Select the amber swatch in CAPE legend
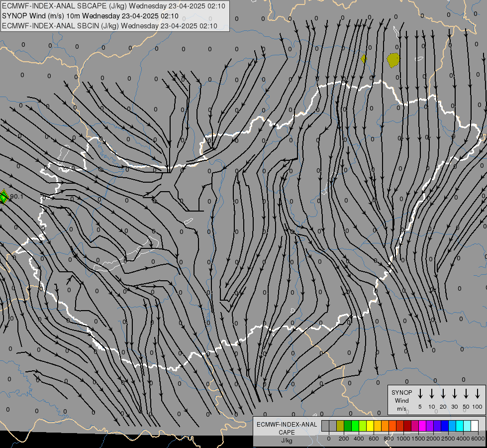 (x=378, y=426)
